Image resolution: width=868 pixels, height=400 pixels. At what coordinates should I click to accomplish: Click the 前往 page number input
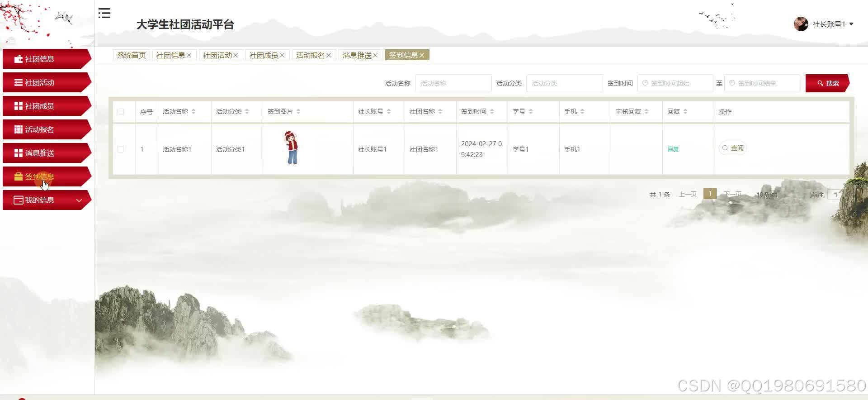835,195
